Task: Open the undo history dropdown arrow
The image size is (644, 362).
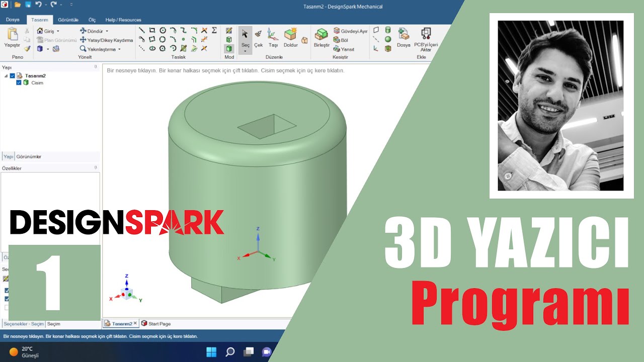Action: (46, 5)
